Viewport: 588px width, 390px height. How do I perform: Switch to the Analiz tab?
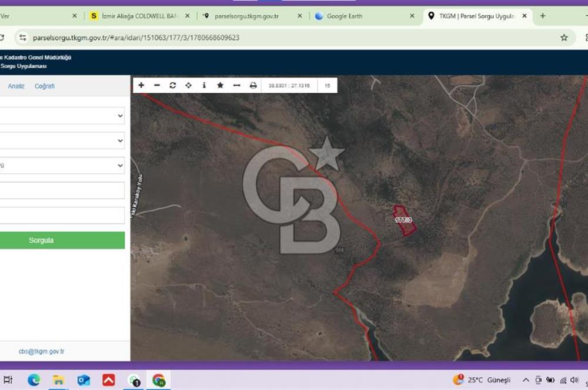pyautogui.click(x=16, y=86)
